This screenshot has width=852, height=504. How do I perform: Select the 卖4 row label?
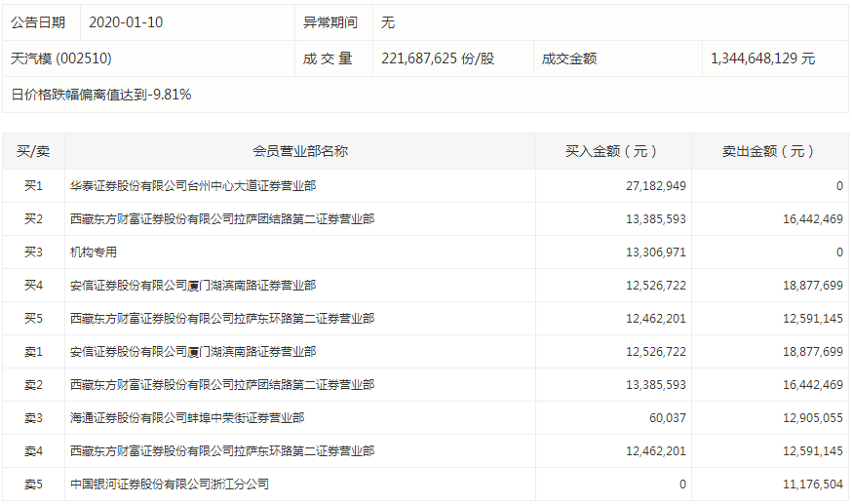(33, 450)
